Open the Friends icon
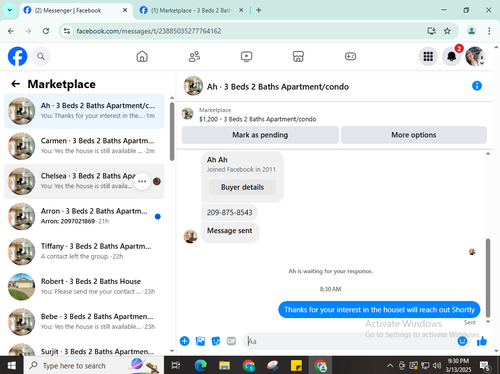Screen dimensions: 500x374 [194, 56]
